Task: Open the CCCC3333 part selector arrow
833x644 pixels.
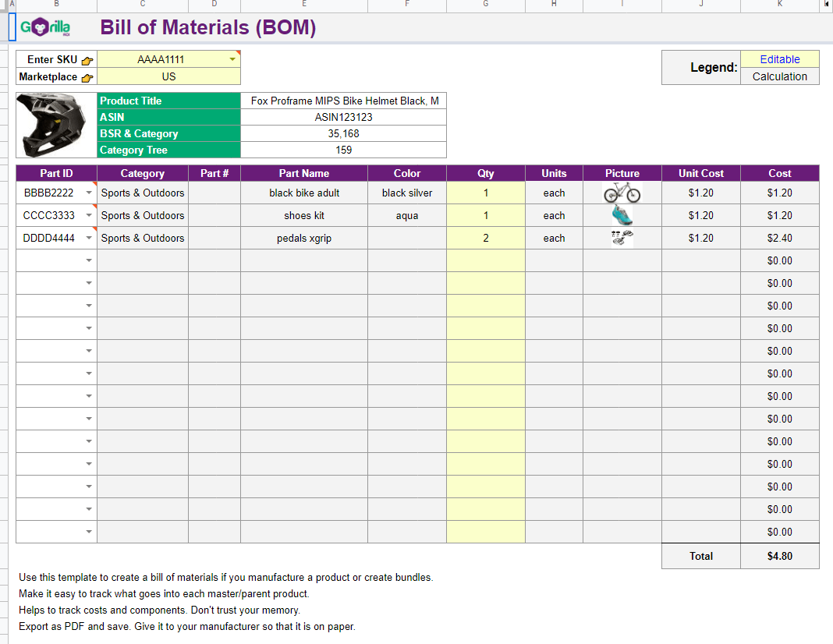Action: (89, 215)
